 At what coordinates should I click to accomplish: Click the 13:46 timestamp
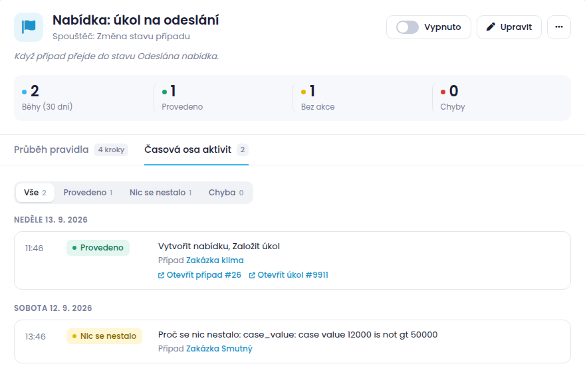(35, 337)
